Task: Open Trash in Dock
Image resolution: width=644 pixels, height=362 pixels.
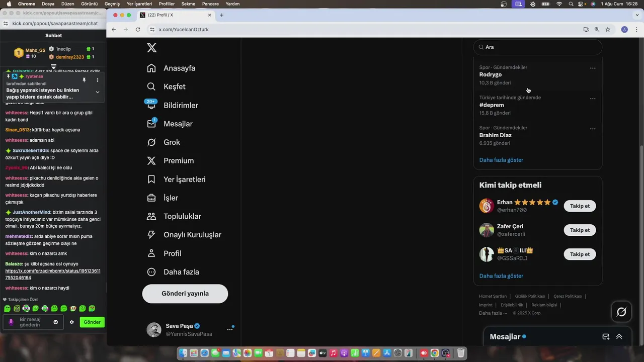Action: tap(460, 353)
